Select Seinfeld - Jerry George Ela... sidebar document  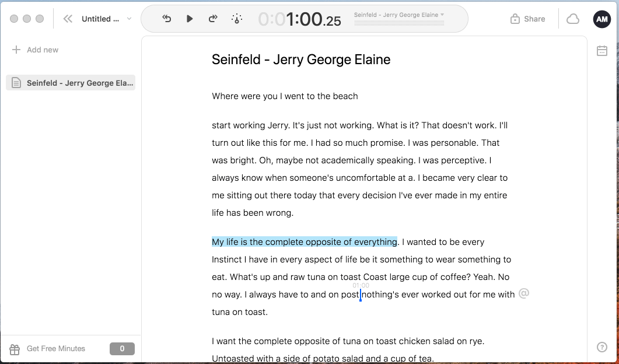[71, 83]
